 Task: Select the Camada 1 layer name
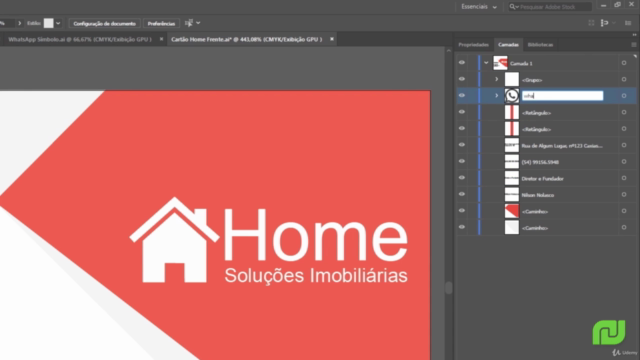[x=521, y=63]
